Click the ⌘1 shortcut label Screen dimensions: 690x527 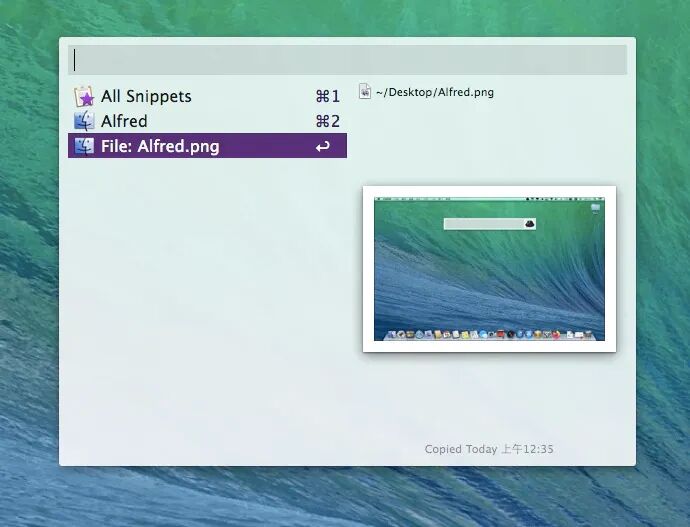(327, 96)
